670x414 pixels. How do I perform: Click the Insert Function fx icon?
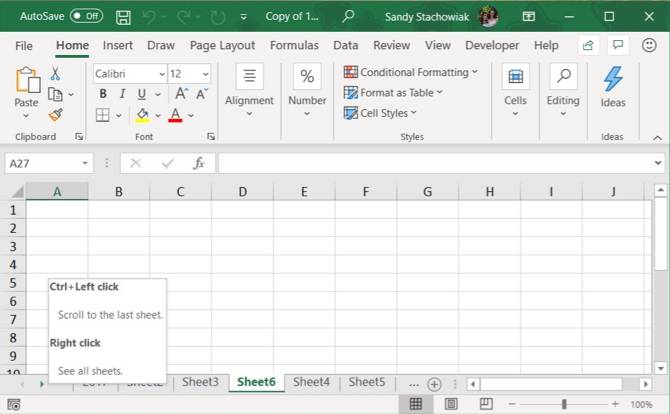199,163
